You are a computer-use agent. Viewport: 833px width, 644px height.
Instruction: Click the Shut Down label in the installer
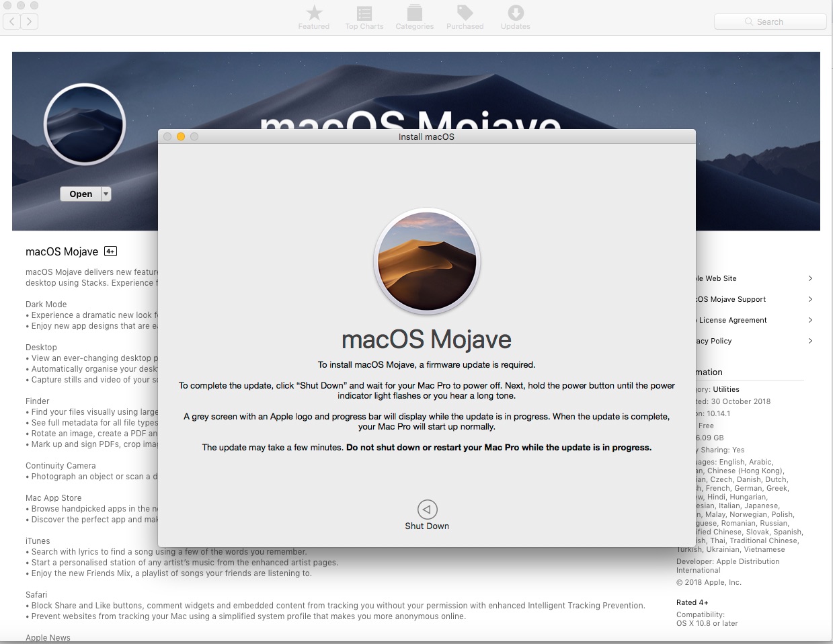(x=427, y=526)
